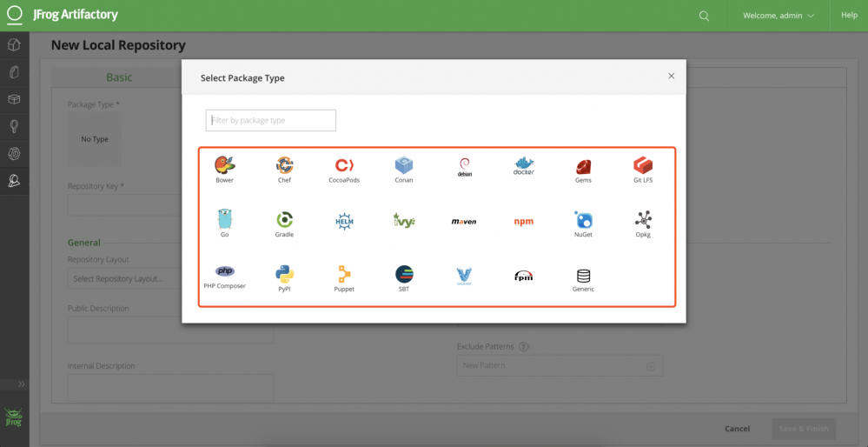
Task: Open the Help link
Action: click(x=849, y=16)
